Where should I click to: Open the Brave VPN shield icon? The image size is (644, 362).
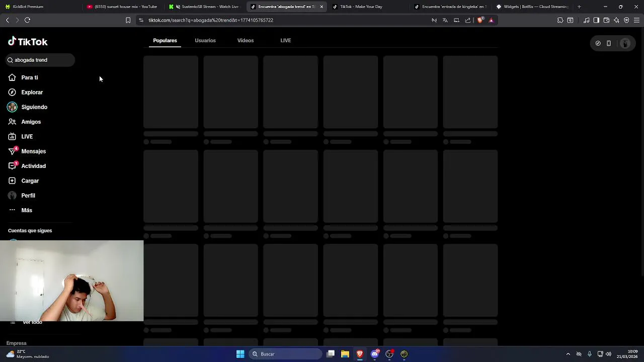tap(626, 20)
